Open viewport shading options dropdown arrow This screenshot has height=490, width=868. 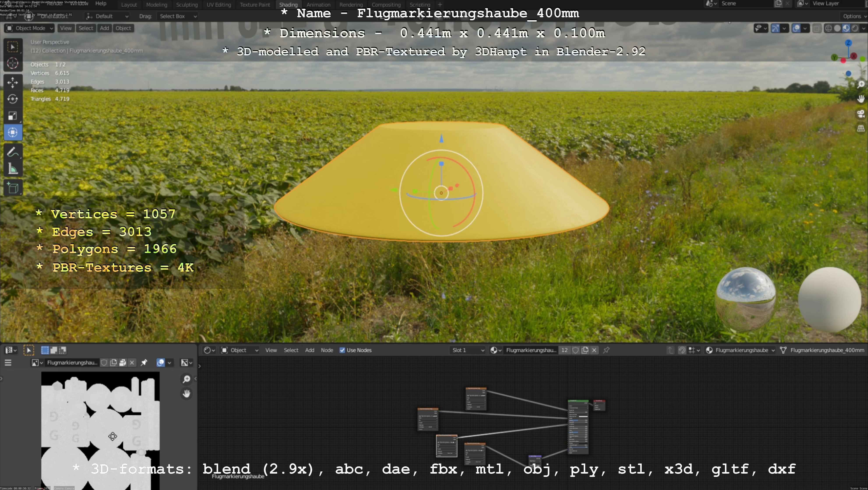(x=864, y=28)
